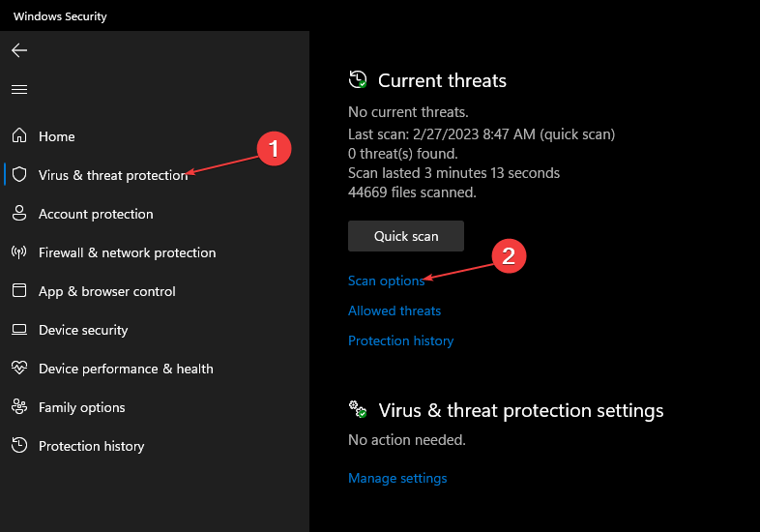Click the Device security laptop icon

19,330
